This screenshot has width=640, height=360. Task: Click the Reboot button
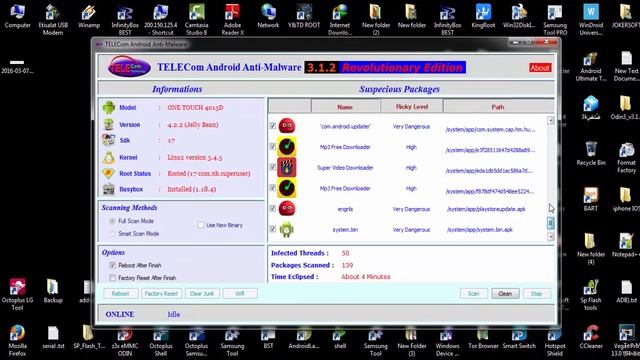tap(120, 293)
